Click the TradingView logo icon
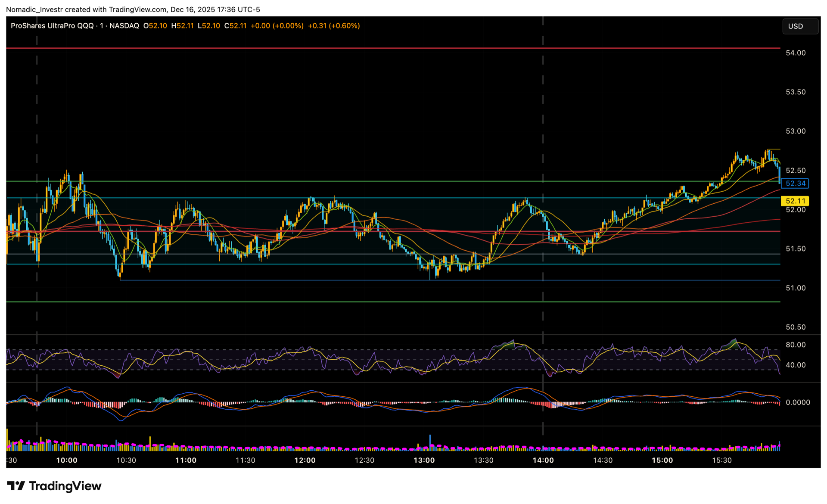Screen dimensions: 827x504 tap(16, 486)
